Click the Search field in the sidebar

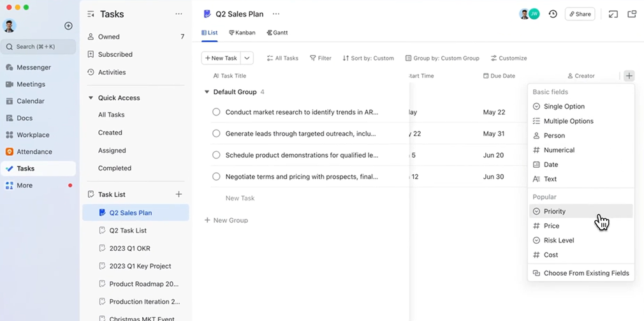(x=38, y=47)
